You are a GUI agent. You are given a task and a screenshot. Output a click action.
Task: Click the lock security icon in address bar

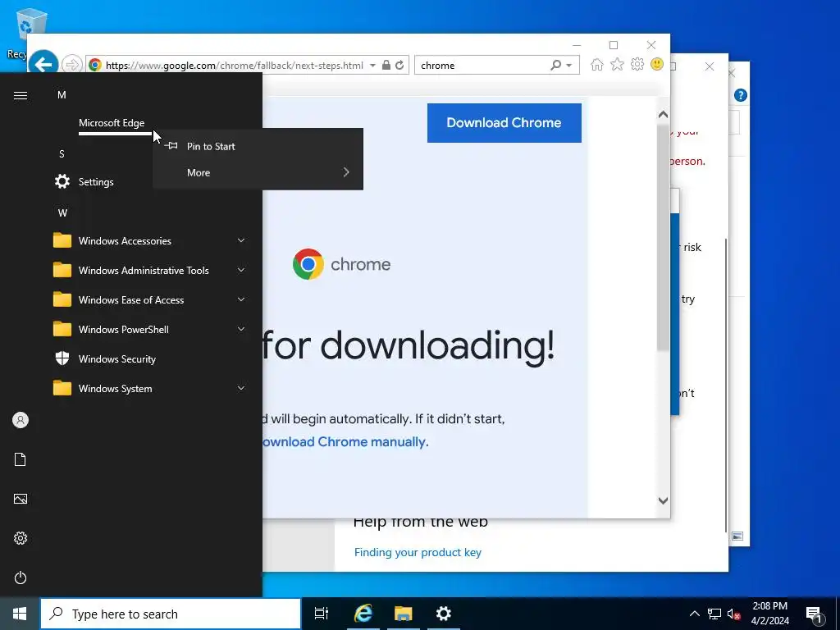point(386,66)
